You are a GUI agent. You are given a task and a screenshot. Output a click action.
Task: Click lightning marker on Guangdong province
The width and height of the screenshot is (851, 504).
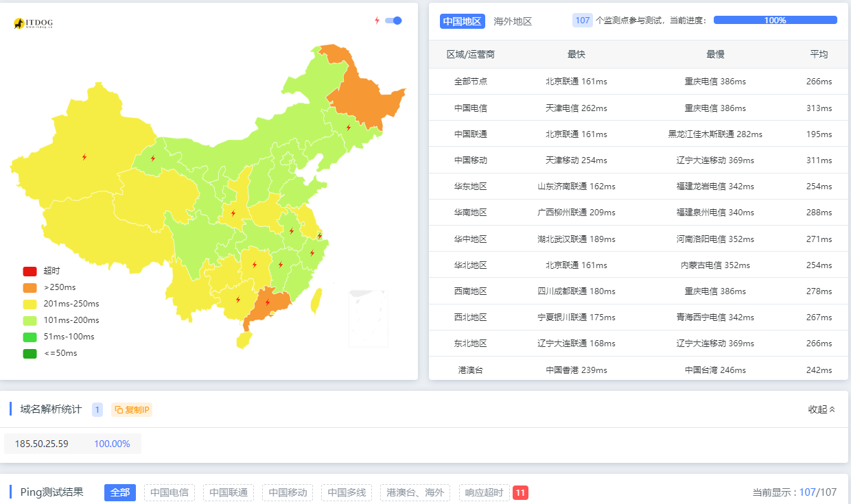[268, 302]
